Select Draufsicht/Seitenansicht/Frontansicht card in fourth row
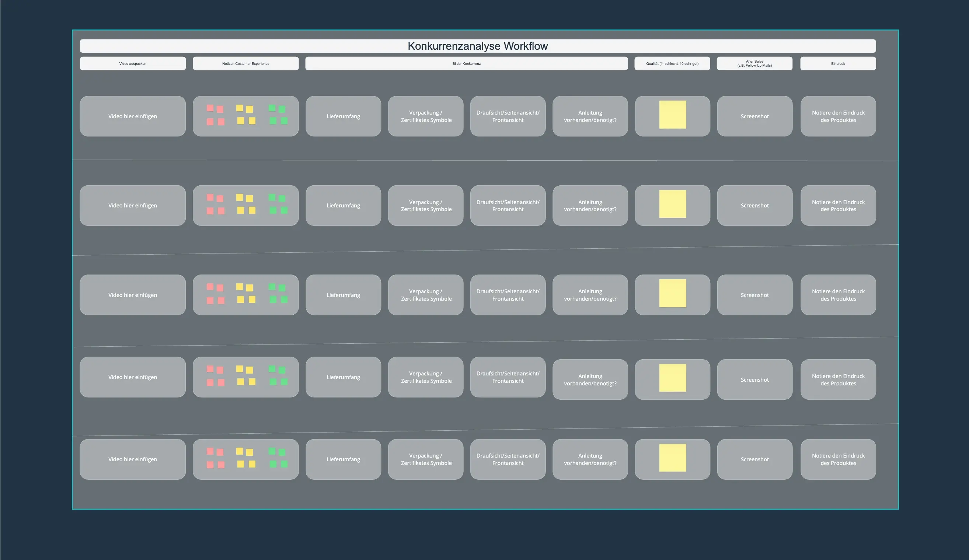This screenshot has width=969, height=560. click(x=508, y=377)
